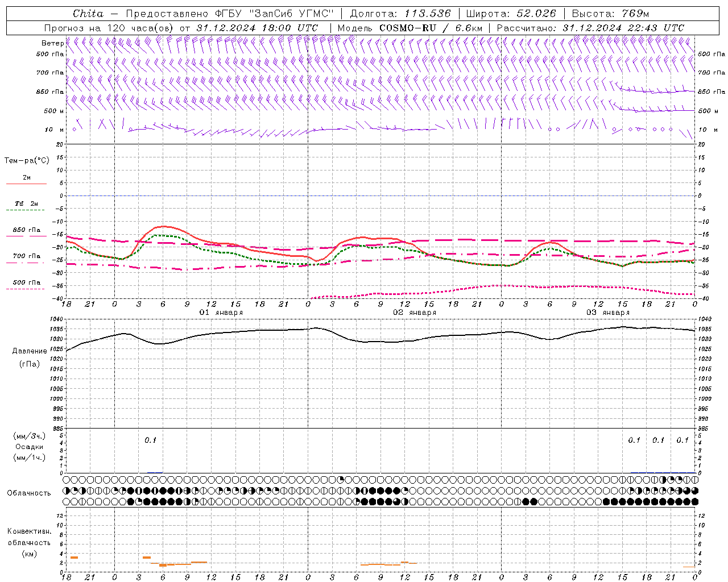Viewport: 728px width, 582px height.
Task: Click the "Тем-ра(°C)" temperature label
Action: (x=27, y=161)
